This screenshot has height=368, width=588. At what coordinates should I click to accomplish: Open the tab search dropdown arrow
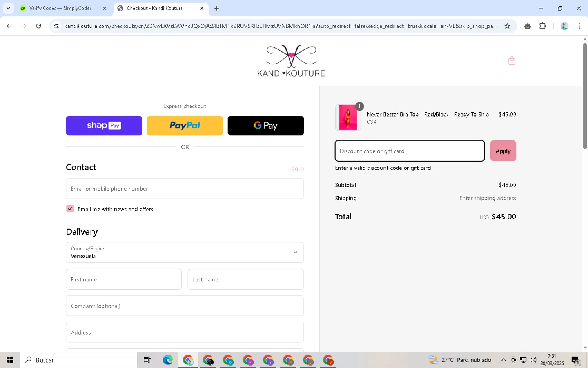pos(8,8)
